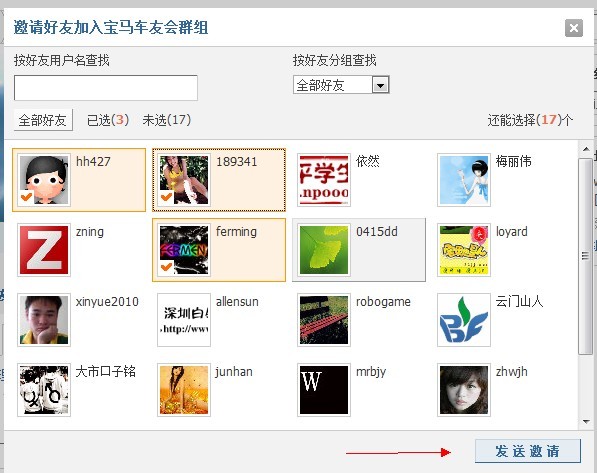This screenshot has height=473, width=597.
Task: Select robogame bench avatar
Action: [x=324, y=320]
